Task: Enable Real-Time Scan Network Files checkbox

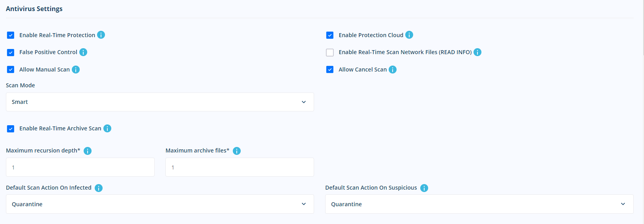Action: coord(330,53)
